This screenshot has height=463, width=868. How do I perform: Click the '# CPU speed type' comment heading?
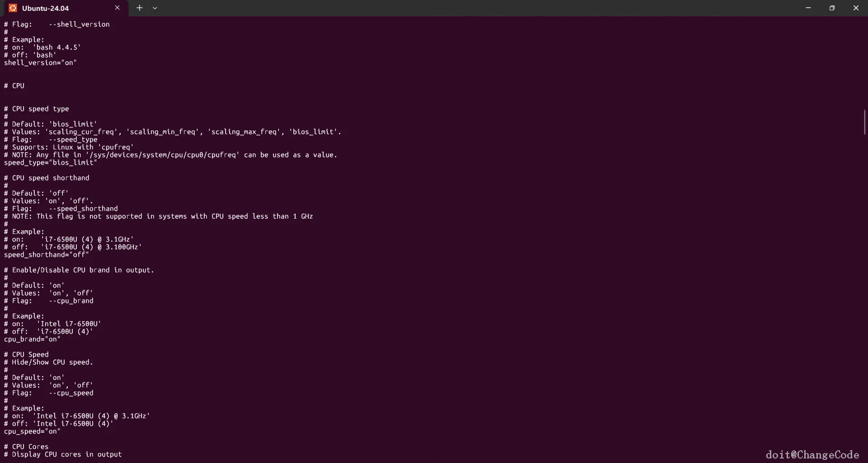click(37, 109)
